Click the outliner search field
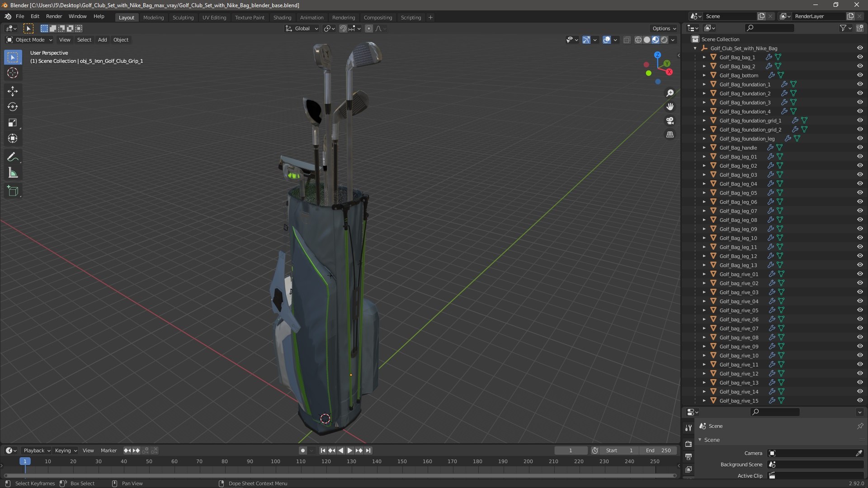The width and height of the screenshot is (868, 488). (x=769, y=28)
